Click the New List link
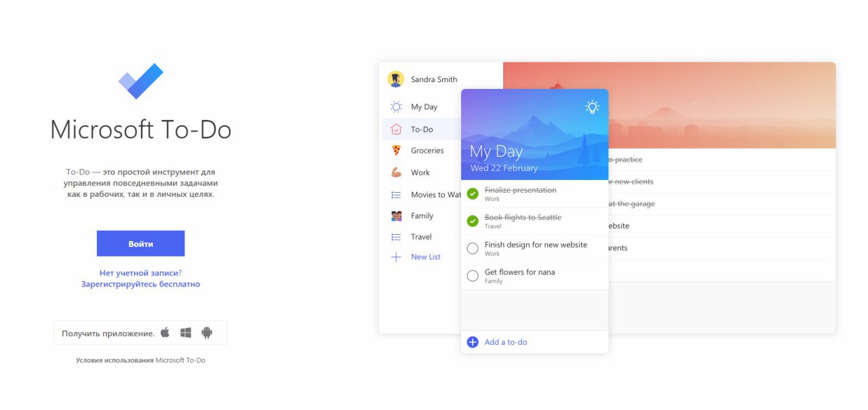This screenshot has height=410, width=868. pyautogui.click(x=426, y=257)
